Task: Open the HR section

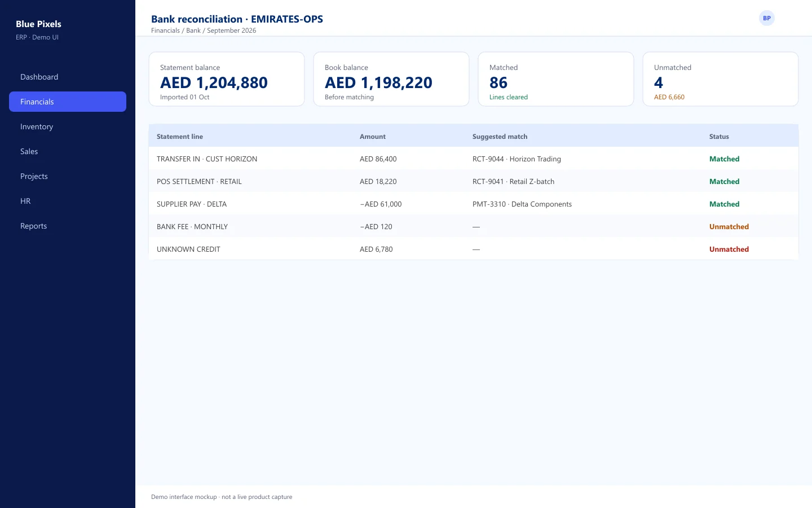Action: (x=68, y=201)
